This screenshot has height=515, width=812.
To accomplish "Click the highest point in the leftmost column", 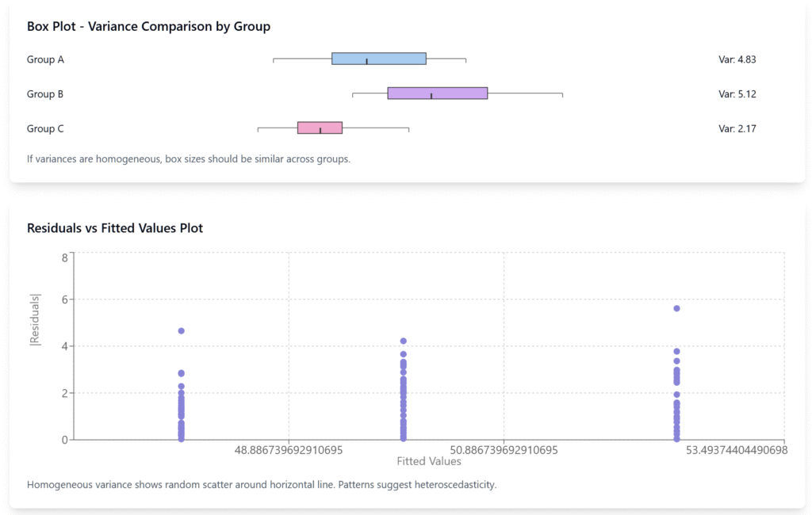I will pos(182,330).
